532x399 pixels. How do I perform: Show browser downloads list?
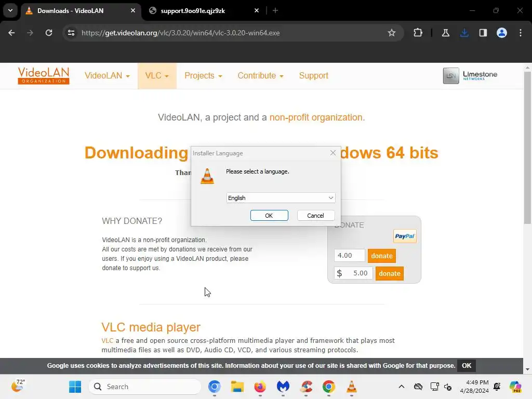coord(464,33)
